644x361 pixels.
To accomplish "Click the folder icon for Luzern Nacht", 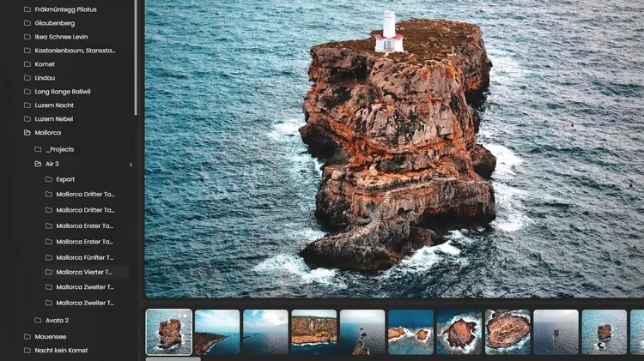I will [x=27, y=105].
